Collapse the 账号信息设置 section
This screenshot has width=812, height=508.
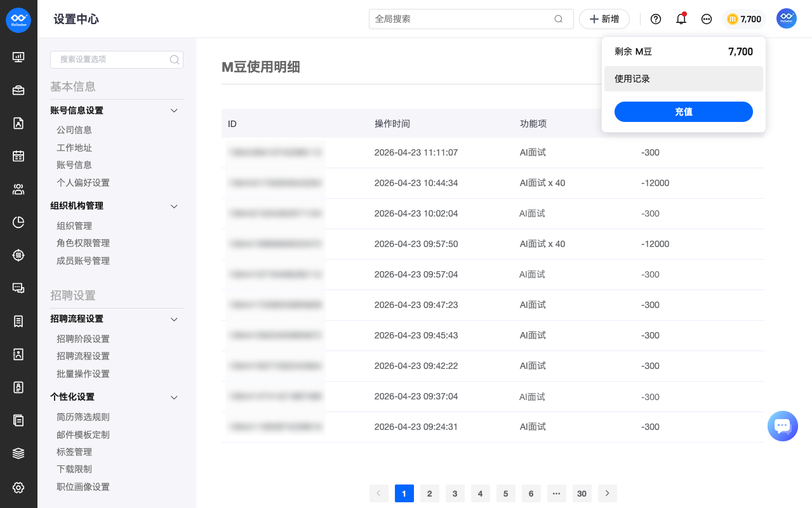point(175,110)
